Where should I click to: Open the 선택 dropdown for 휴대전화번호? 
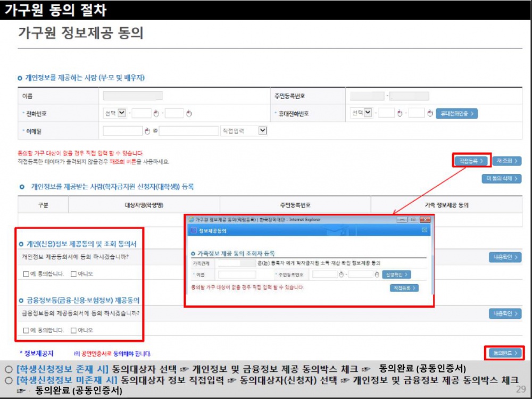[368, 112]
